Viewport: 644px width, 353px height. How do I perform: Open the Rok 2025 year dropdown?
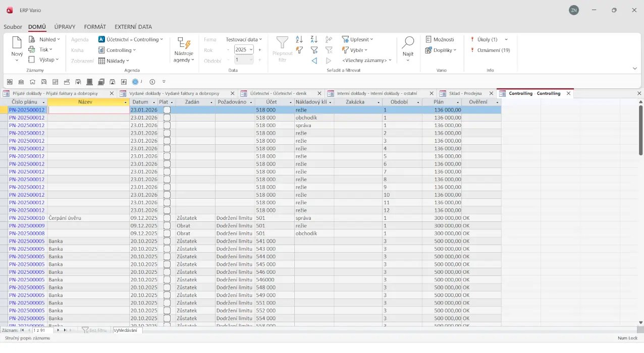click(250, 49)
